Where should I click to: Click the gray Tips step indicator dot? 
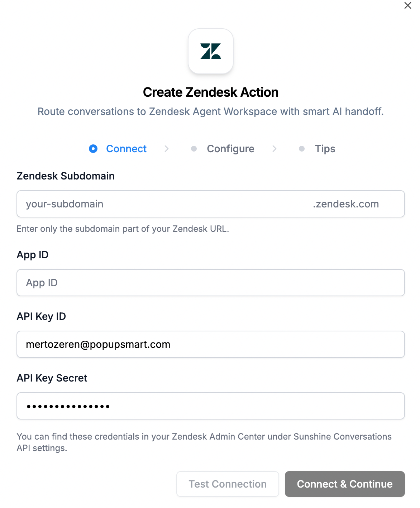point(302,149)
